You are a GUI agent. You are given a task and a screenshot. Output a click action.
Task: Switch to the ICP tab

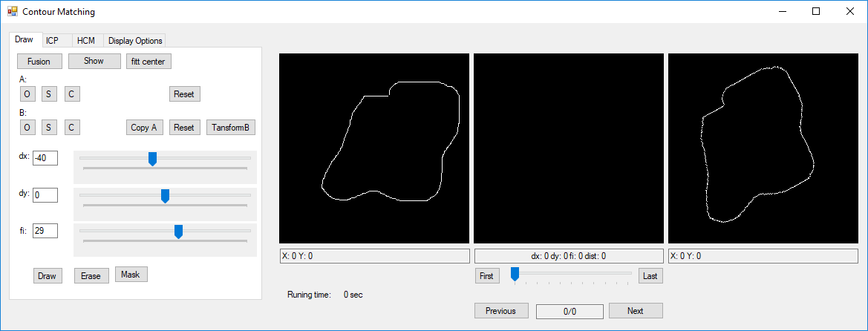[x=52, y=40]
